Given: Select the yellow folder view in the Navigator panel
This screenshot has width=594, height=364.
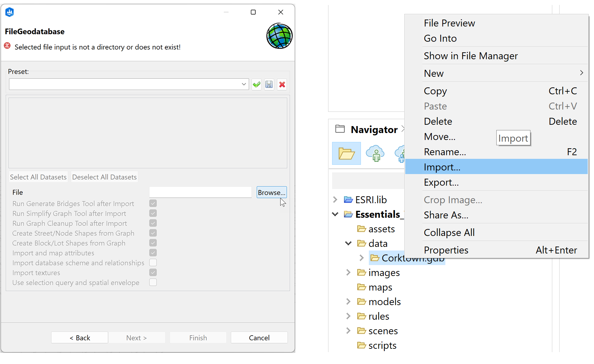Looking at the screenshot, I should [x=346, y=153].
